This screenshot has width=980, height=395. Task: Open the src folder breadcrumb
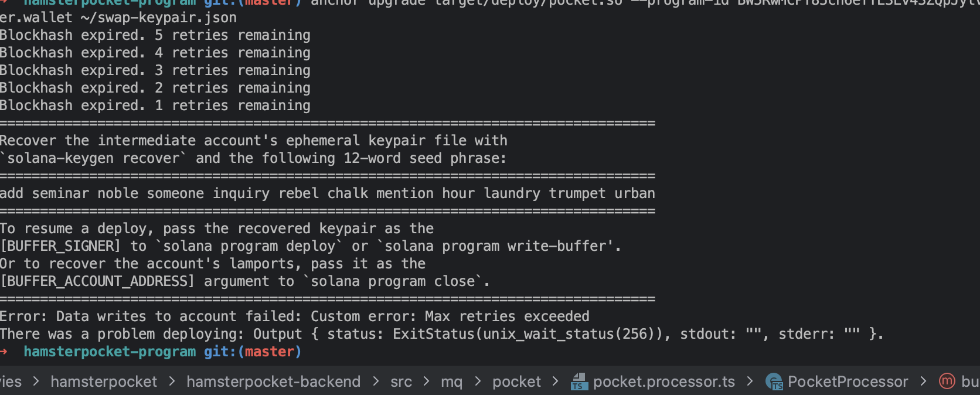pyautogui.click(x=401, y=382)
